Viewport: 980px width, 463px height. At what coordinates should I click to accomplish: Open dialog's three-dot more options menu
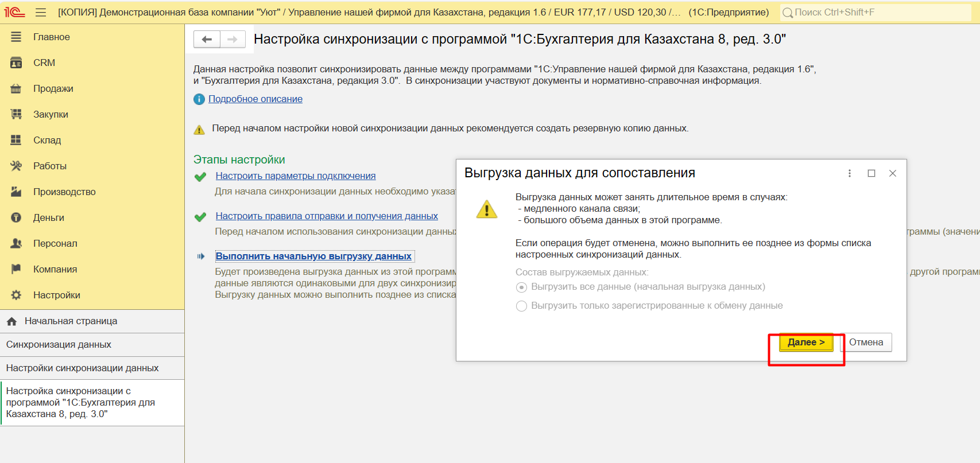pos(850,173)
